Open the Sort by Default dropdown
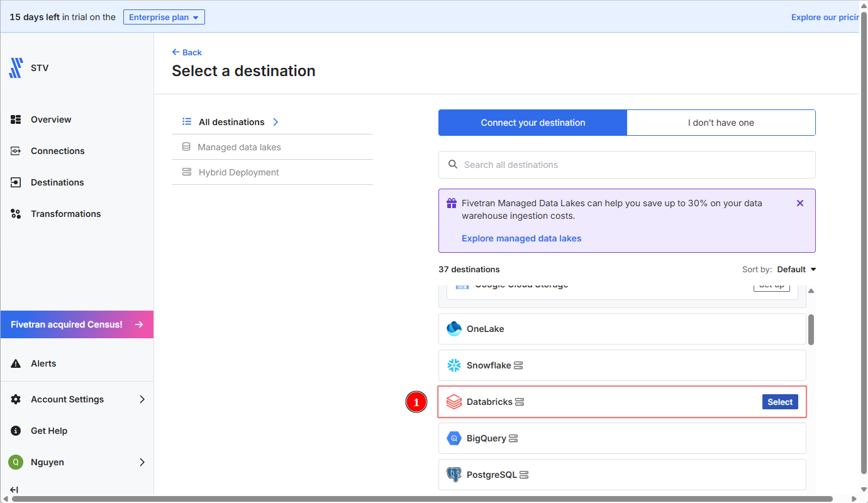Image resolution: width=868 pixels, height=503 pixels. (796, 269)
